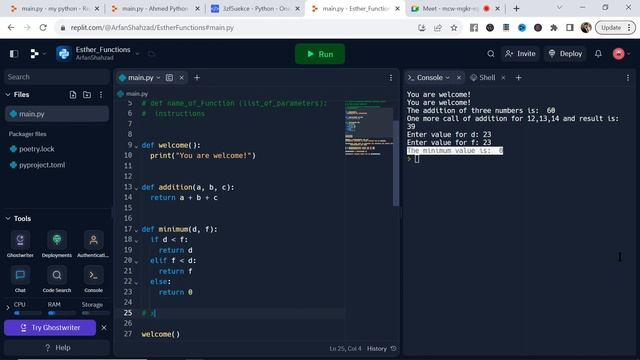Open the Authentication tool
Image resolution: width=640 pixels, height=360 pixels.
pos(93,244)
